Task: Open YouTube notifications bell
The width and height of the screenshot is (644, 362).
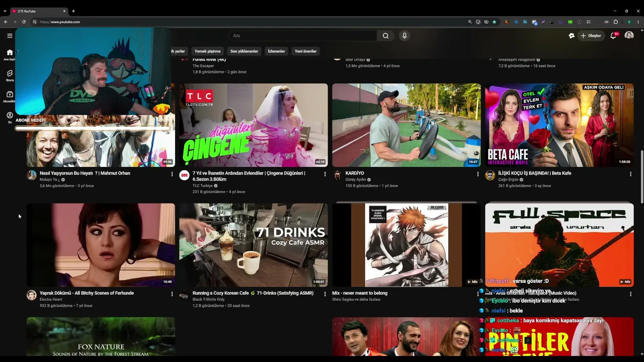Action: coord(613,36)
